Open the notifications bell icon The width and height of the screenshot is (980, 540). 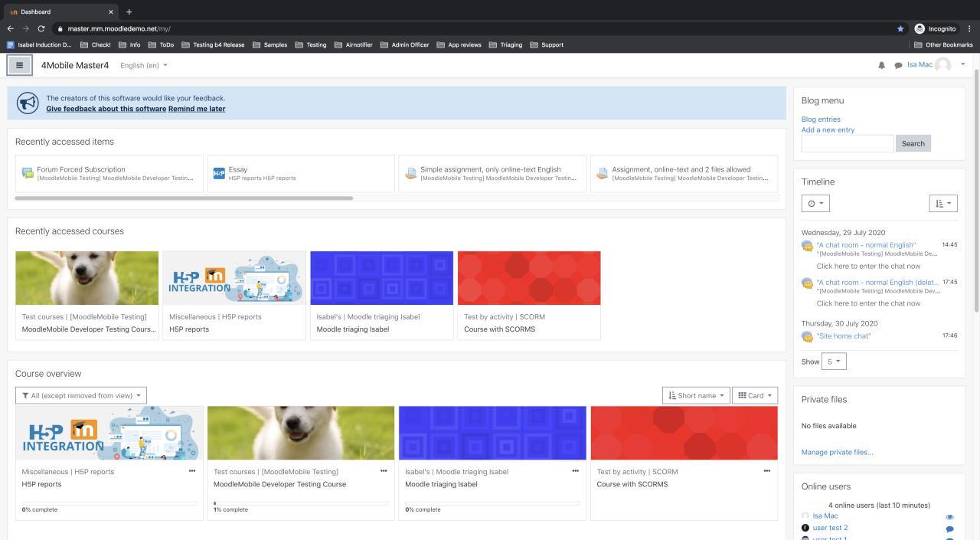point(881,65)
